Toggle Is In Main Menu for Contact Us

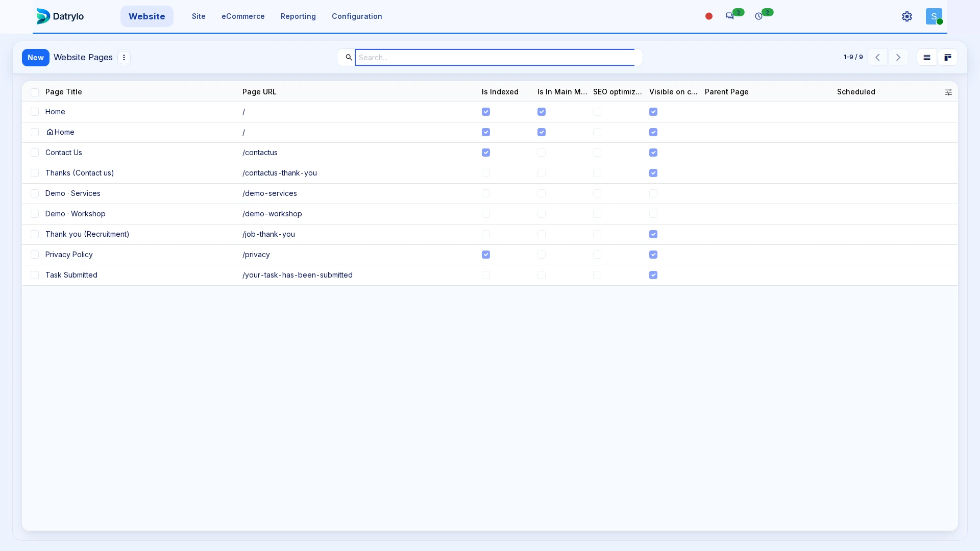(542, 153)
